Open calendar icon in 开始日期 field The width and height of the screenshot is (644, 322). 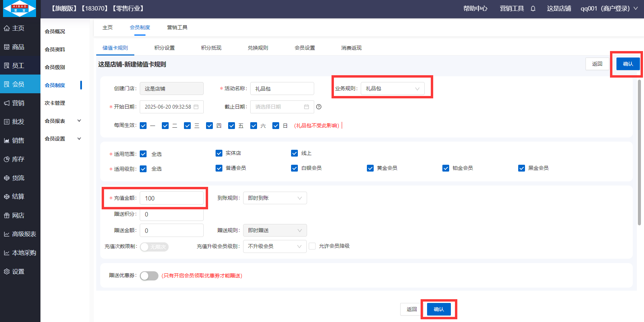[196, 107]
